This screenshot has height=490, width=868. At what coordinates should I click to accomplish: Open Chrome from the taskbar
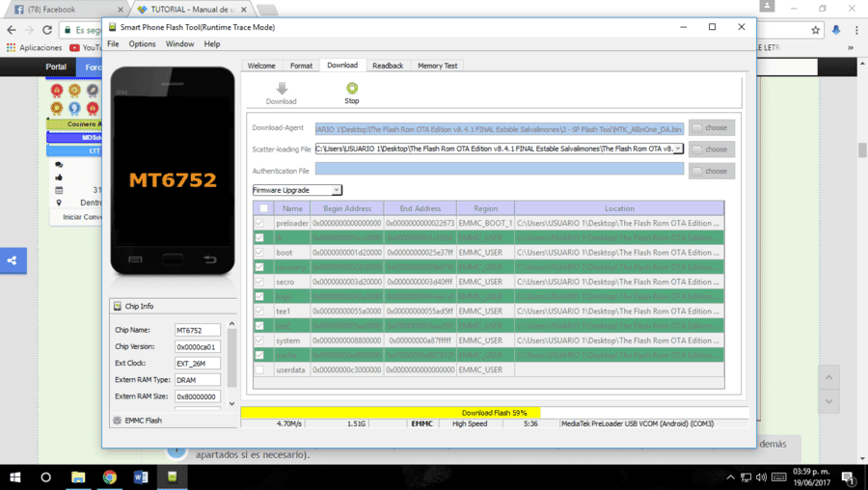coord(110,477)
